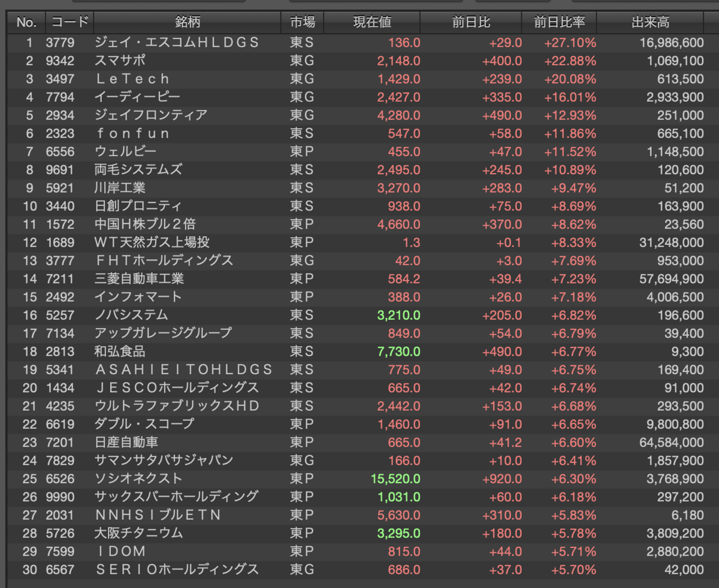719x588 pixels.
Task: Click stock code 9342
Action: 60,60
